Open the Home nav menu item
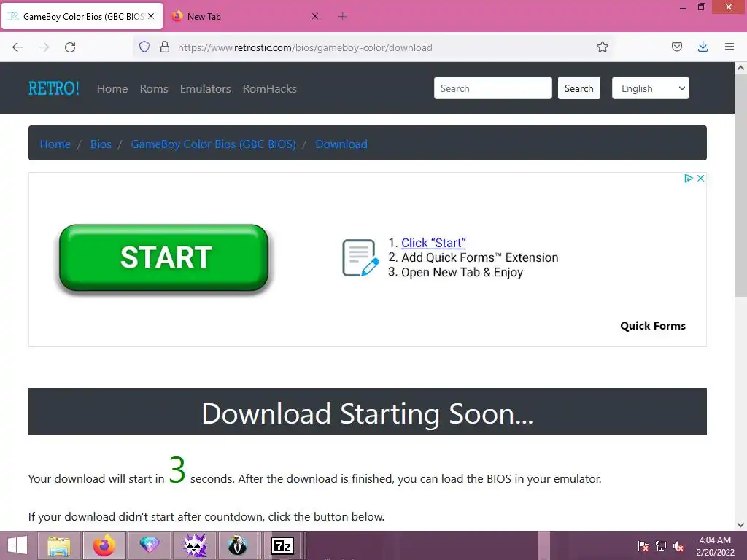The image size is (747, 560). (x=112, y=88)
